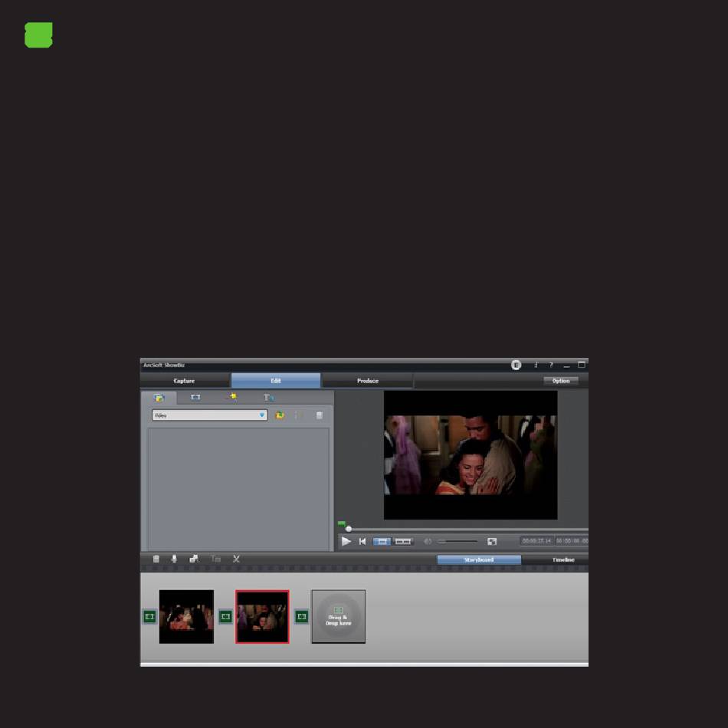Click the add media folder icon
Image resolution: width=728 pixels, height=728 pixels.
point(280,415)
